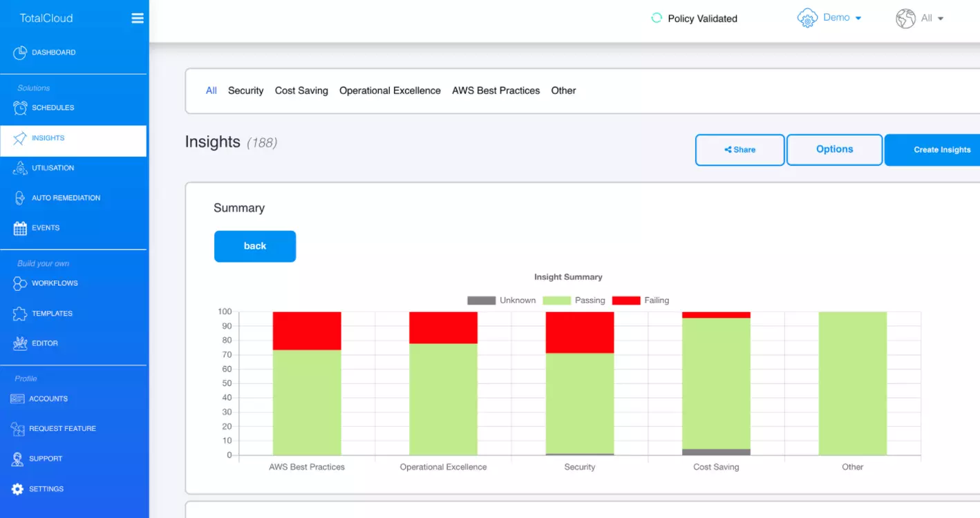This screenshot has width=980, height=518.
Task: Open Workflows using the hexagon icon
Action: 20,283
